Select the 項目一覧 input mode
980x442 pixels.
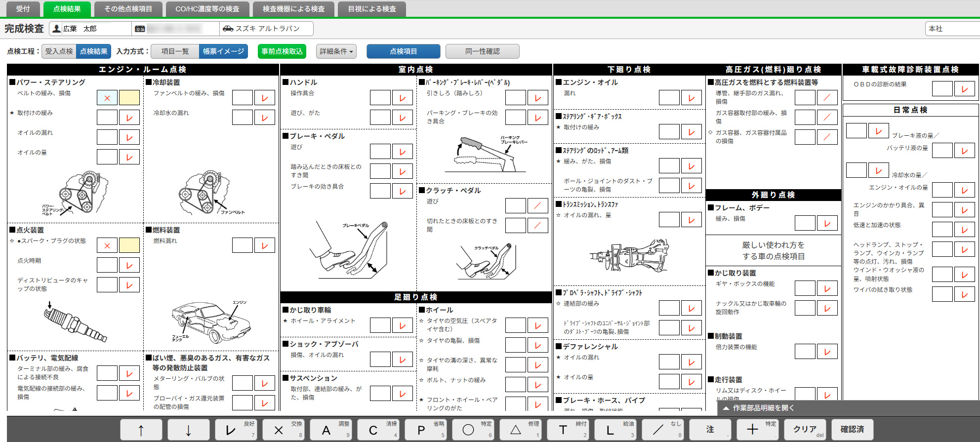tap(175, 51)
